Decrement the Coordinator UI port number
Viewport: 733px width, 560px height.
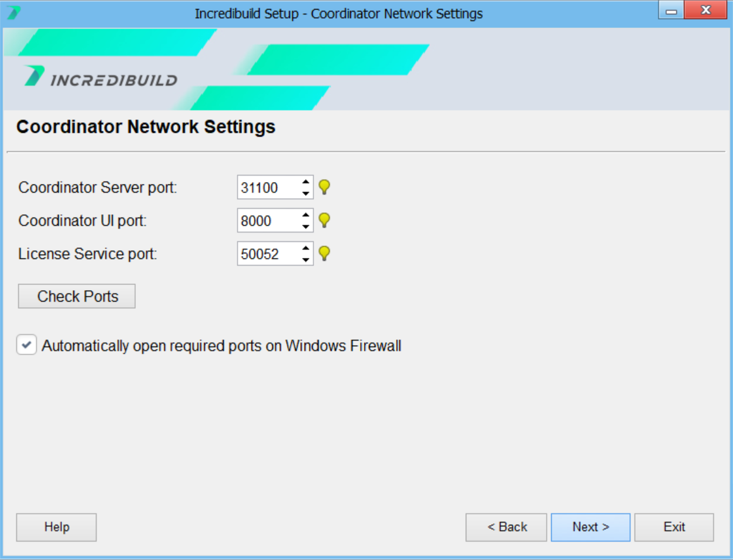point(306,226)
